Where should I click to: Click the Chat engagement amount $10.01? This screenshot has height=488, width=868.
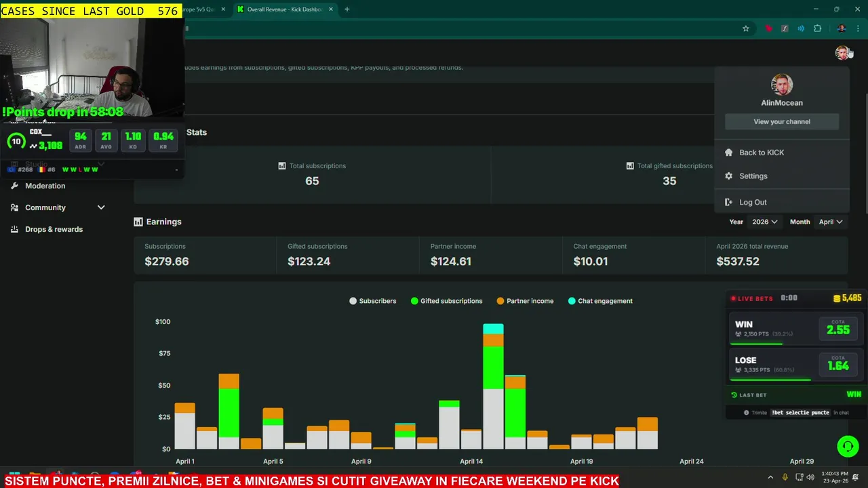click(x=591, y=262)
